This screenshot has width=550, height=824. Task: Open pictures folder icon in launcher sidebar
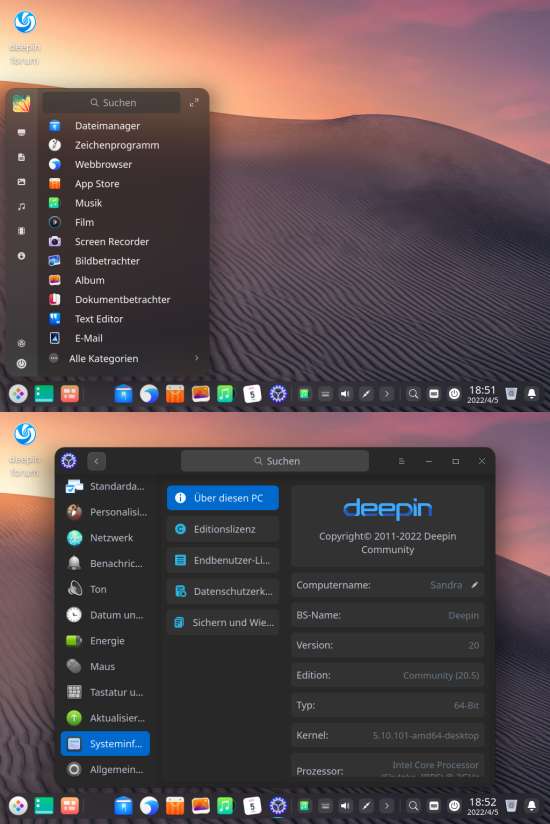[x=22, y=182]
